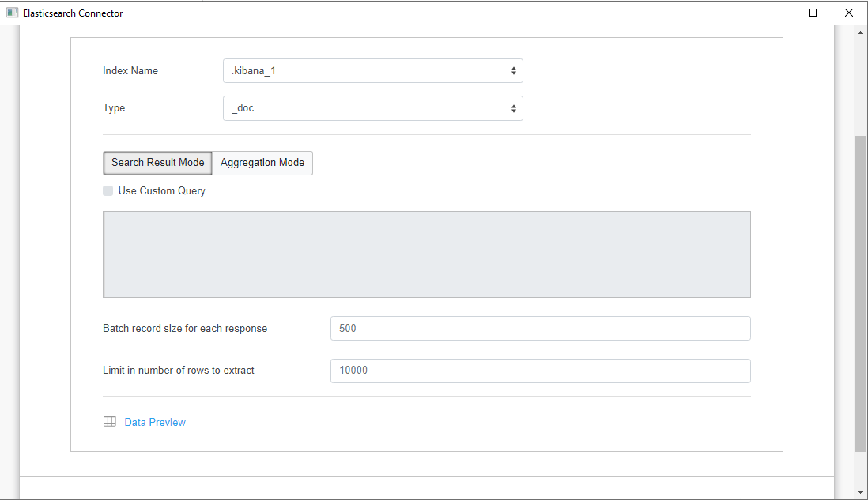This screenshot has height=501, width=868.
Task: Click the disabled custom query text area
Action: 427,254
